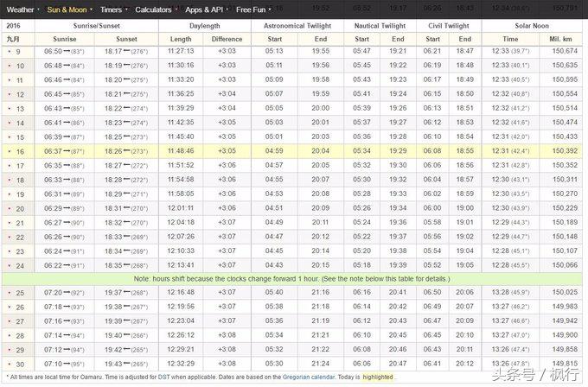This screenshot has width=588, height=387.
Task: Click the sunrise direction arrow for day 16
Action: [67, 151]
